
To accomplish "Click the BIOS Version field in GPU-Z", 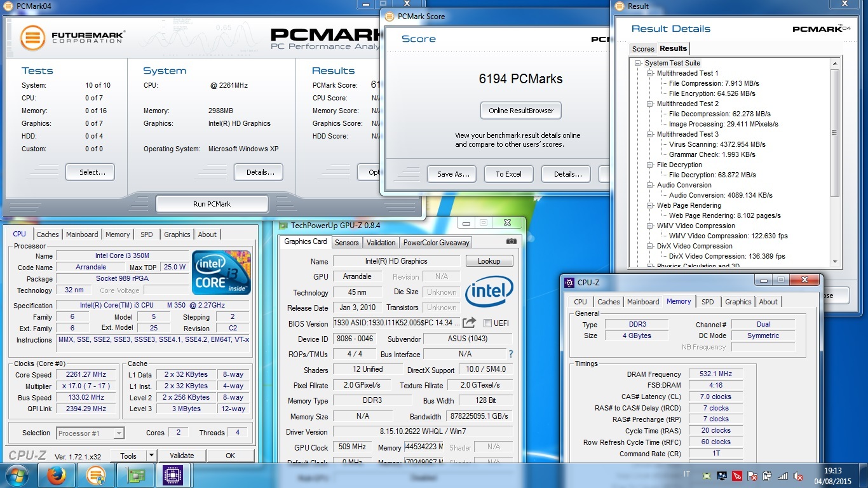I will tap(397, 323).
